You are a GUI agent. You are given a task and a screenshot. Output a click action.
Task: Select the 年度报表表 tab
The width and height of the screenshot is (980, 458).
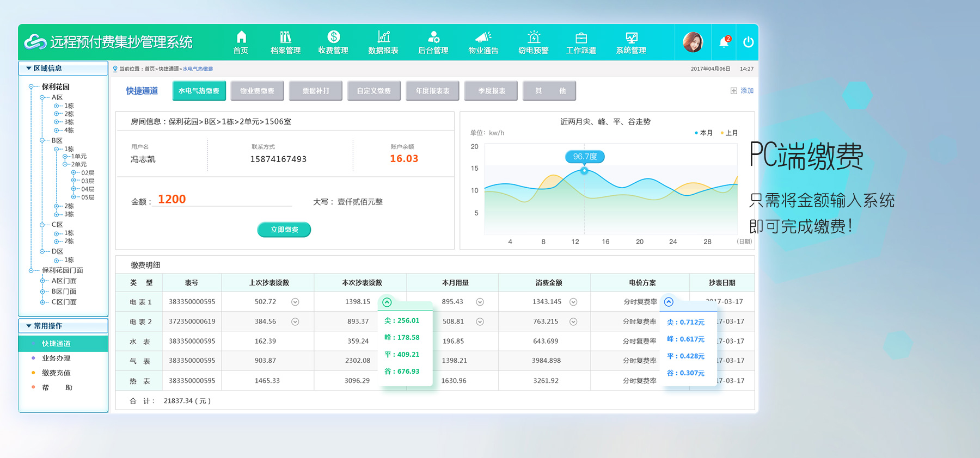coord(432,91)
